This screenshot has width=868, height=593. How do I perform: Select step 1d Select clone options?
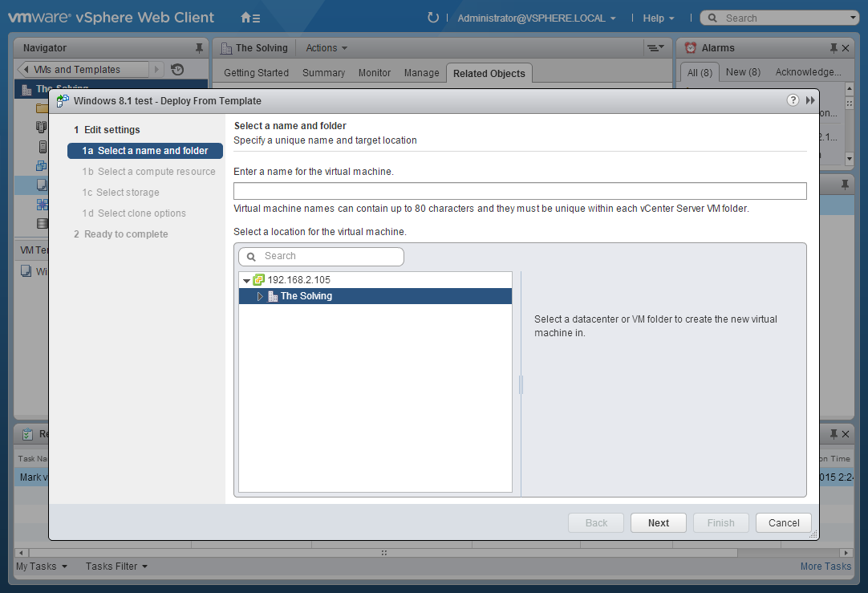[x=134, y=213]
